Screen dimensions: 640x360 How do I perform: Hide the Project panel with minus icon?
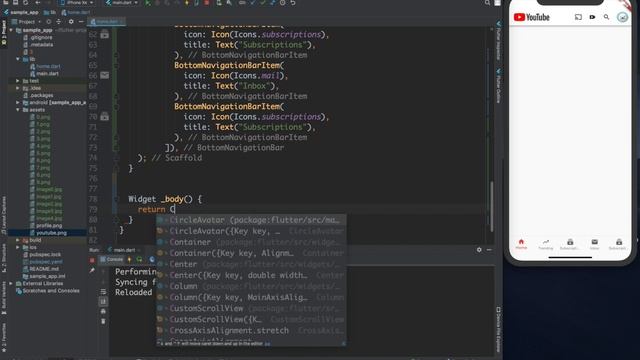(x=81, y=22)
